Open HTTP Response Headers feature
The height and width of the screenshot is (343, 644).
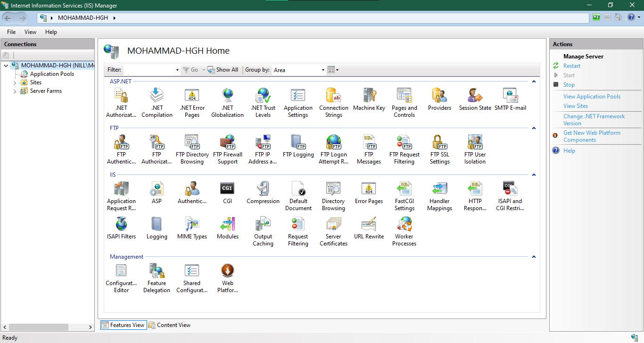[475, 196]
